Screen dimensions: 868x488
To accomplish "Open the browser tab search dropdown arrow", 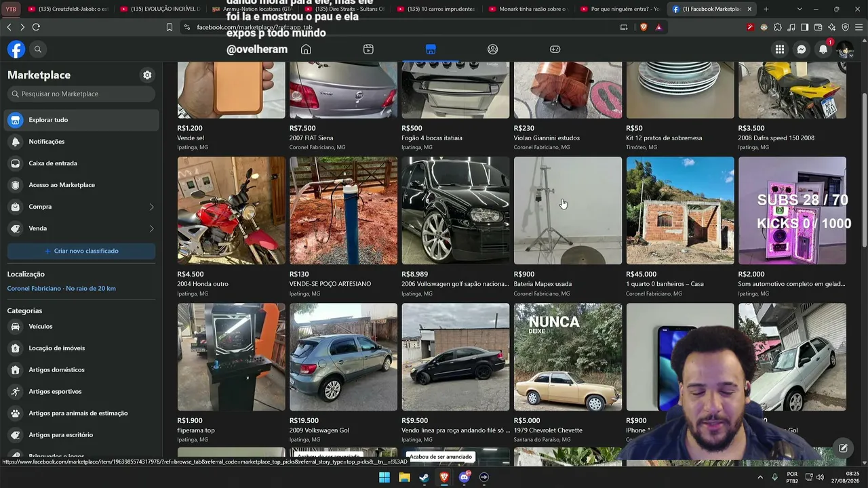I will (800, 9).
